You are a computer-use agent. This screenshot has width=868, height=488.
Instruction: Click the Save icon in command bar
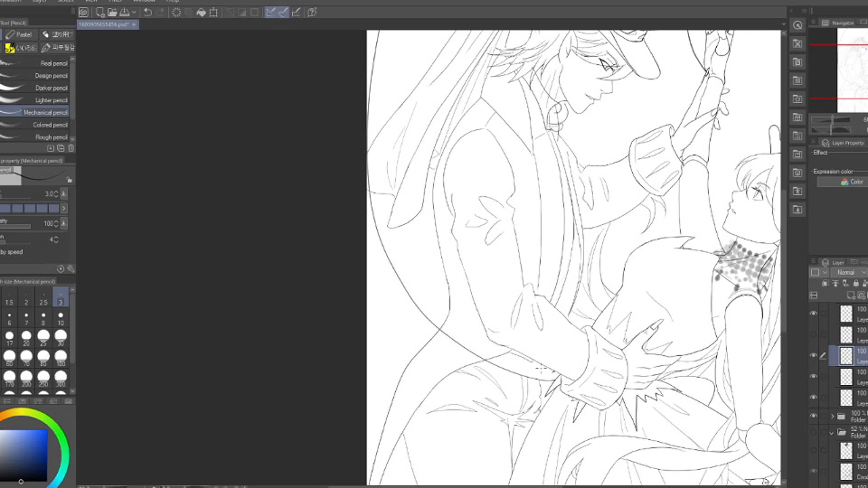[x=125, y=13]
